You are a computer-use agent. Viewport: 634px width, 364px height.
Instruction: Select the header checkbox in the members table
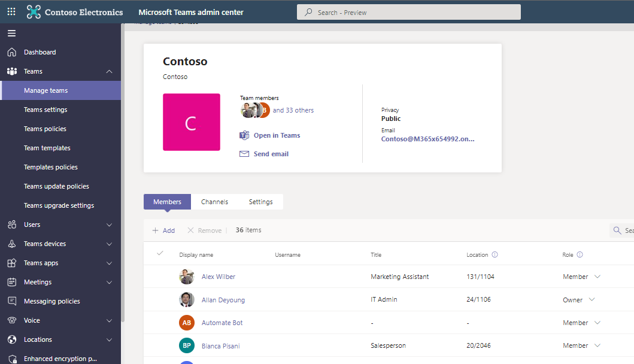point(160,253)
